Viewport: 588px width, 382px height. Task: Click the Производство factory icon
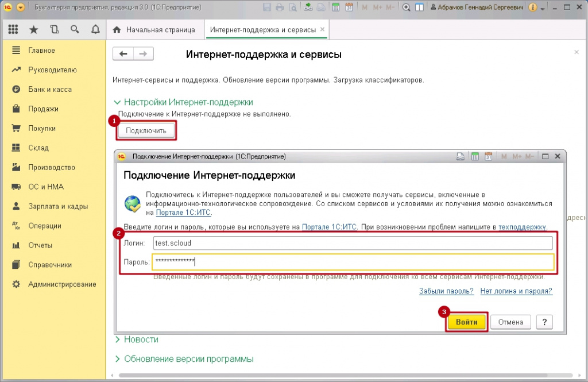tap(16, 167)
